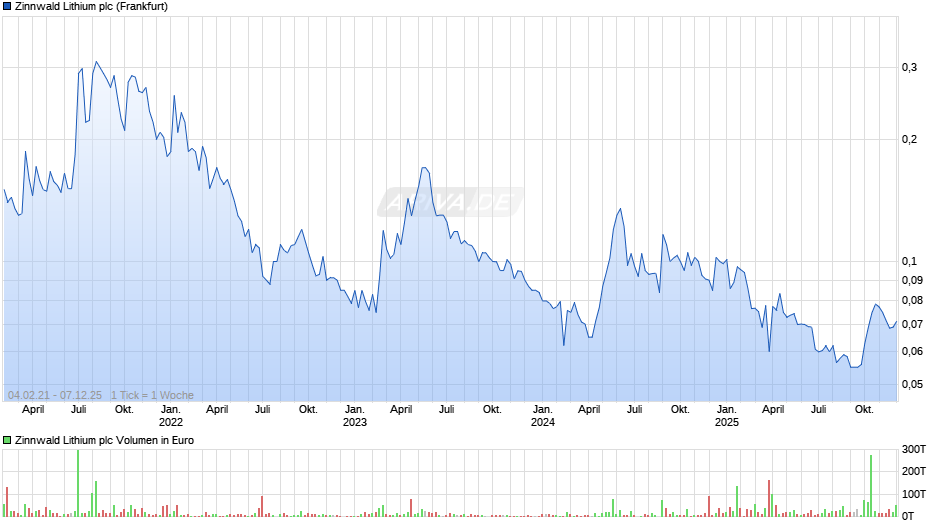Image resolution: width=940 pixels, height=526 pixels.
Task: Click the tallest green volume bar reaching 300T
Action: [78, 483]
